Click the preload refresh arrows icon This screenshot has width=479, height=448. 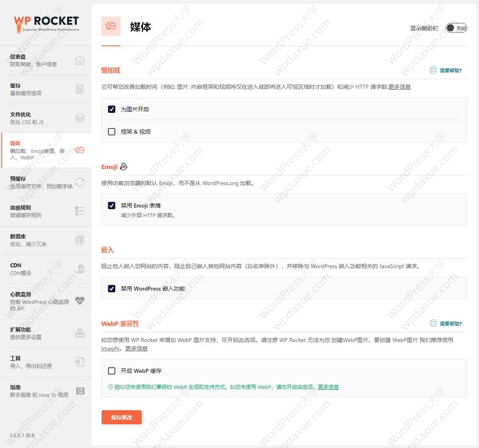coord(80,182)
